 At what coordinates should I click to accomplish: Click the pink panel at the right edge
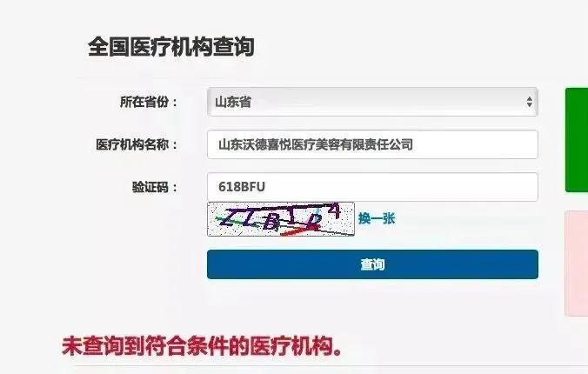[x=577, y=264]
